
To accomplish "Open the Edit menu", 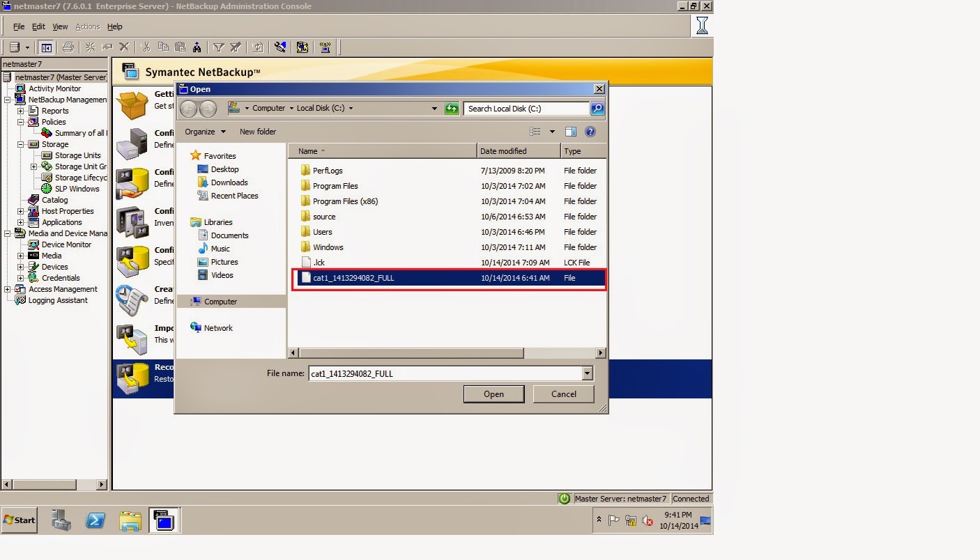I will pos(38,26).
